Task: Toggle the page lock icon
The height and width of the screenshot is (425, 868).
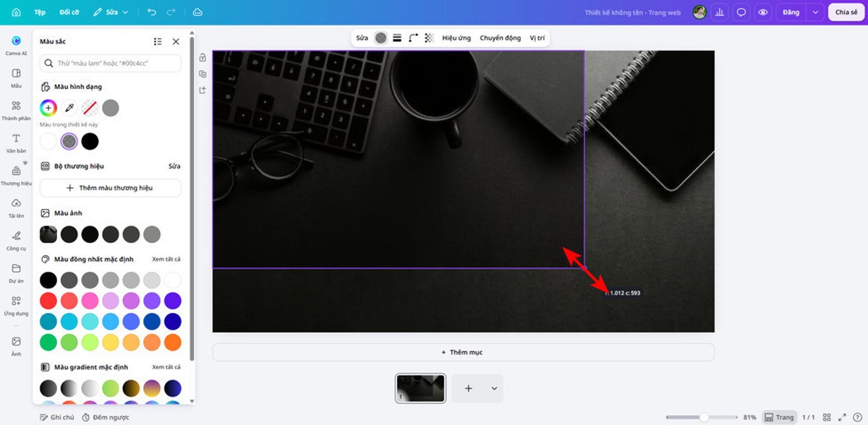Action: click(x=203, y=58)
